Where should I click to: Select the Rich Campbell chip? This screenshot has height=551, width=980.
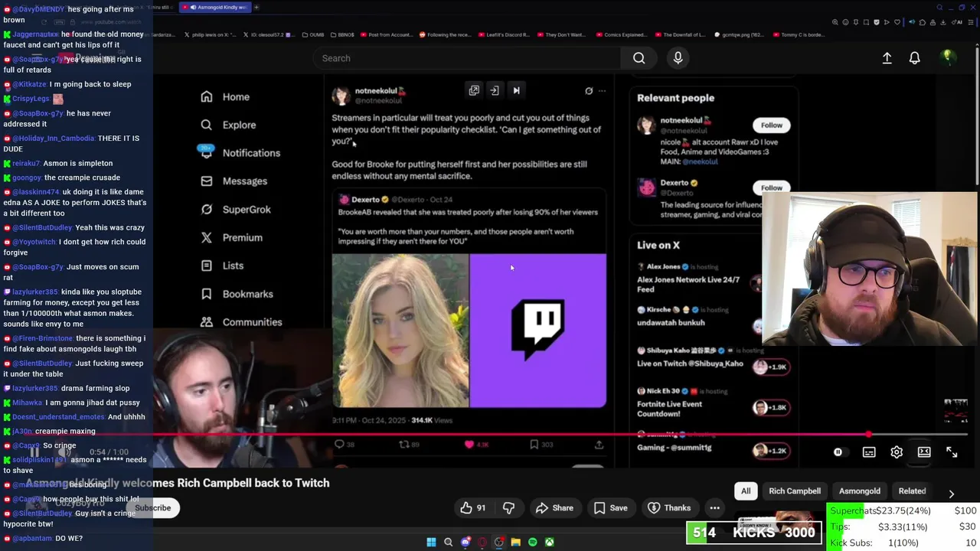tap(795, 491)
